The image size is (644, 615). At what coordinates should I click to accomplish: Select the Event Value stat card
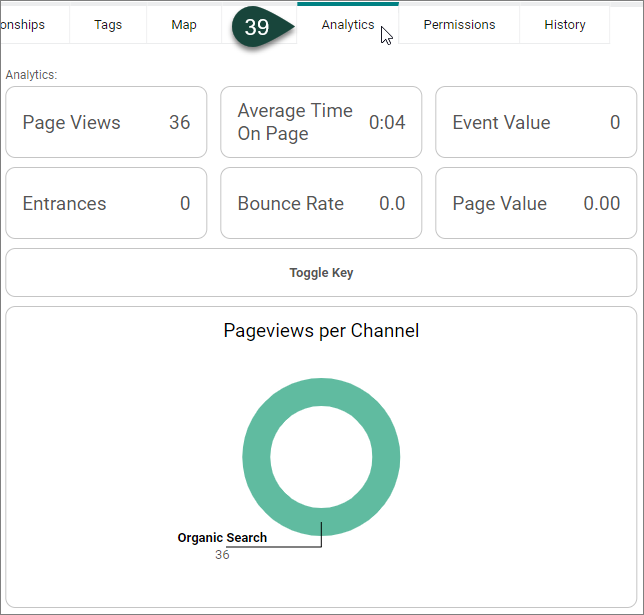tap(536, 123)
